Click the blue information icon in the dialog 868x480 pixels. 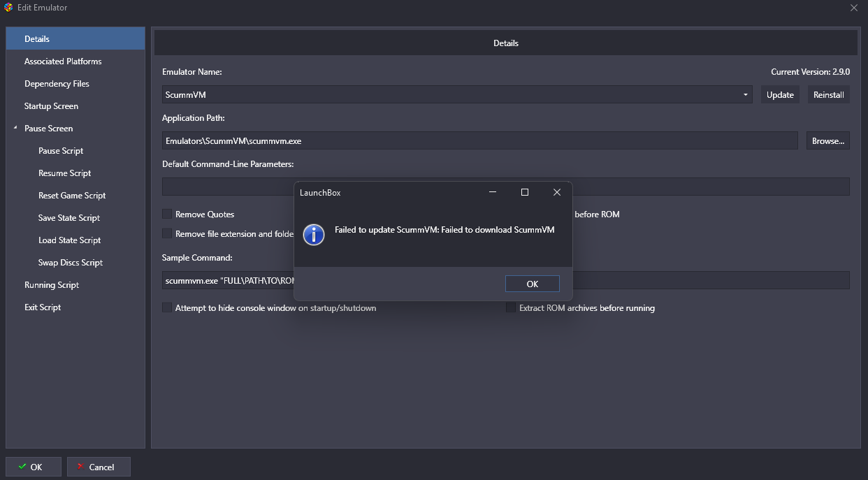(314, 235)
